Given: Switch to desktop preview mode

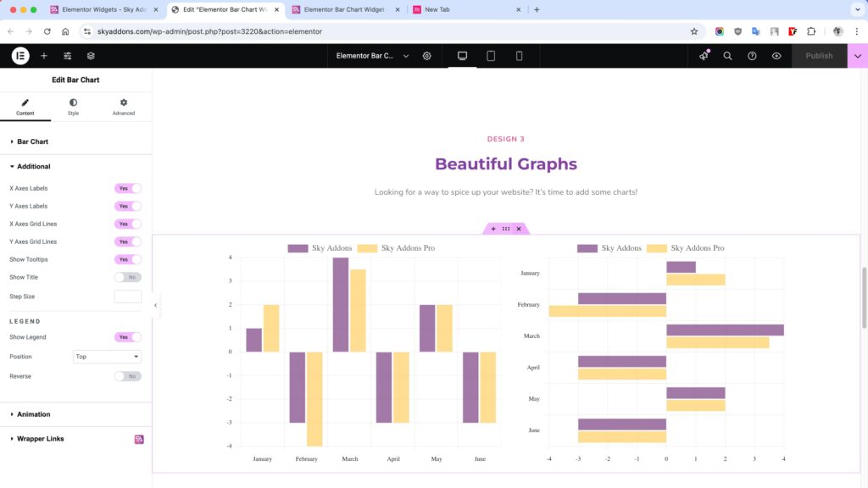Looking at the screenshot, I should click(462, 56).
